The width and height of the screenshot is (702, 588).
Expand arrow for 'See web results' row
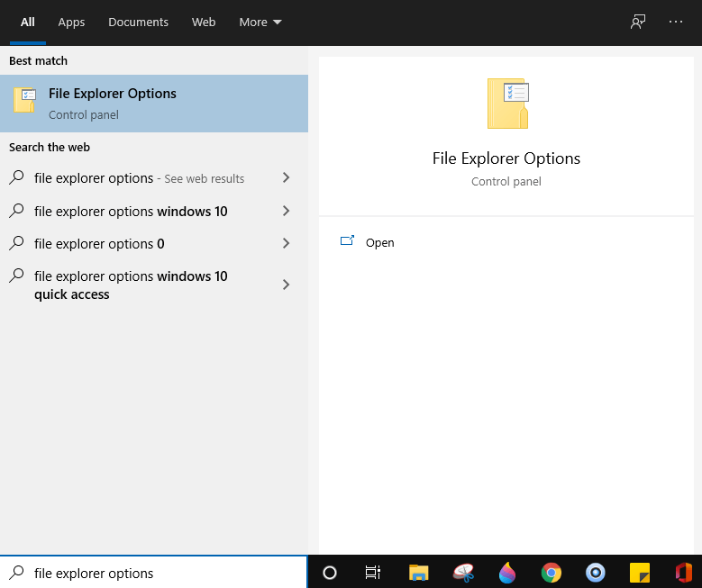coord(286,177)
